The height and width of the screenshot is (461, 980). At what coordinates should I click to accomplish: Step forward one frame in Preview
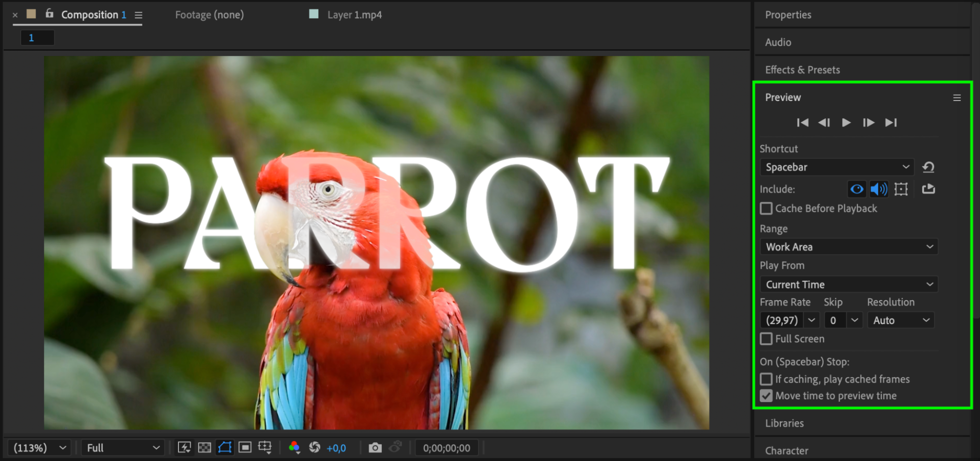coord(868,123)
